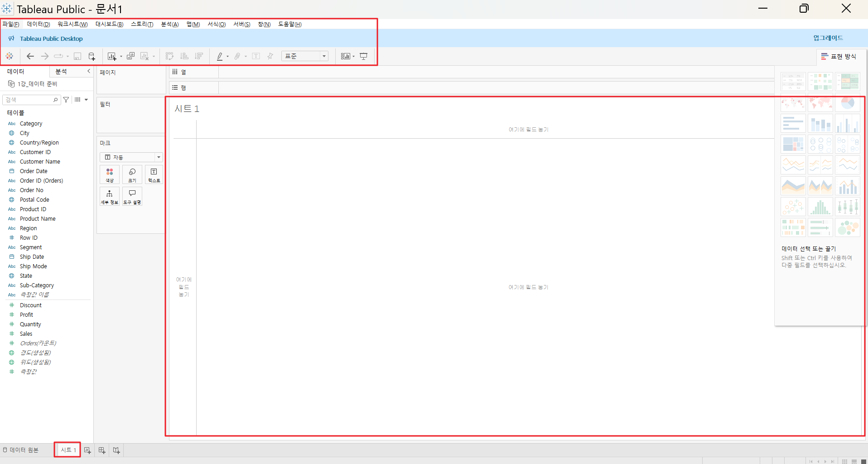Choose the text table in Show Me
868x464 pixels.
[x=793, y=82]
